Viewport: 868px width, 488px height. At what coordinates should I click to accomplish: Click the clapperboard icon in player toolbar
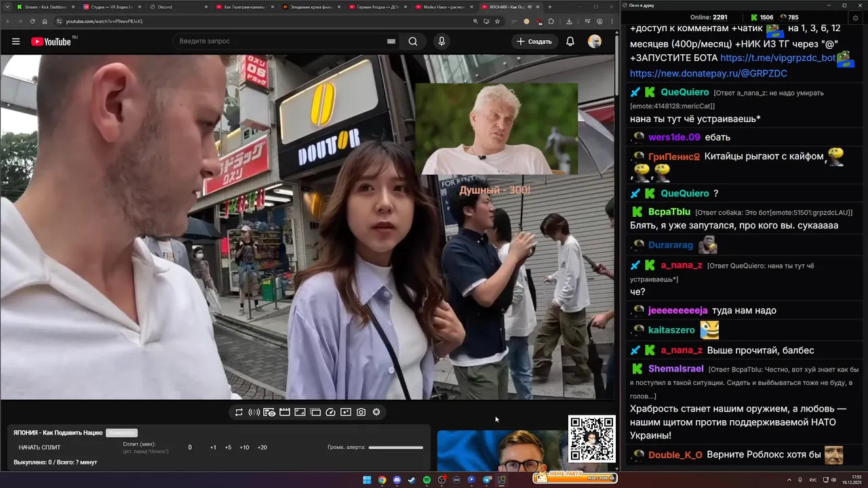[x=285, y=412]
